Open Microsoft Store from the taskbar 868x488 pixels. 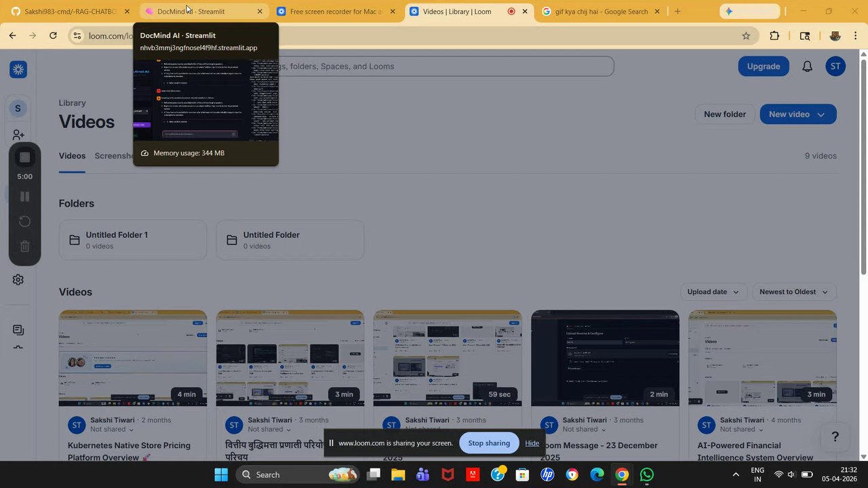pos(522,474)
